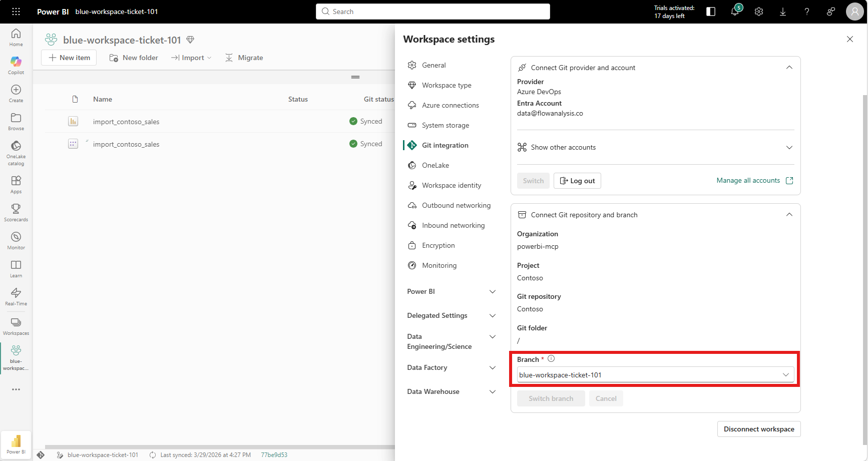Open Home in the left navigation

click(x=16, y=38)
